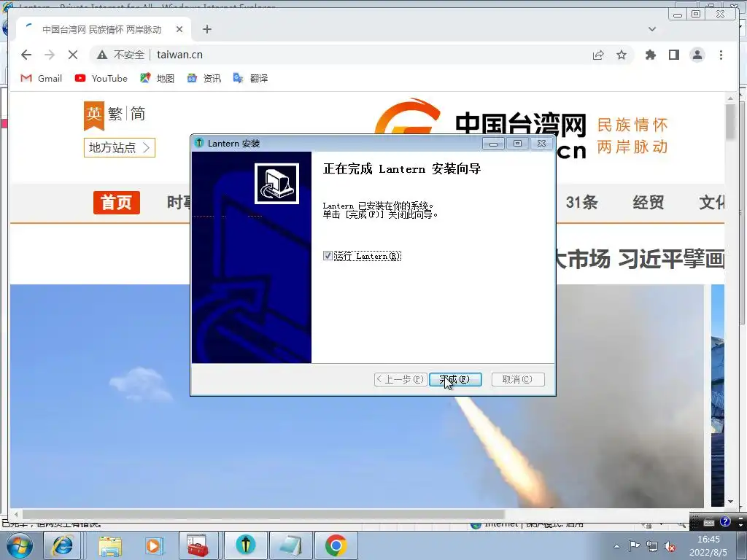Click the page's vertical scrollbar thumb
Image resolution: width=747 pixels, height=560 pixels.
730,122
